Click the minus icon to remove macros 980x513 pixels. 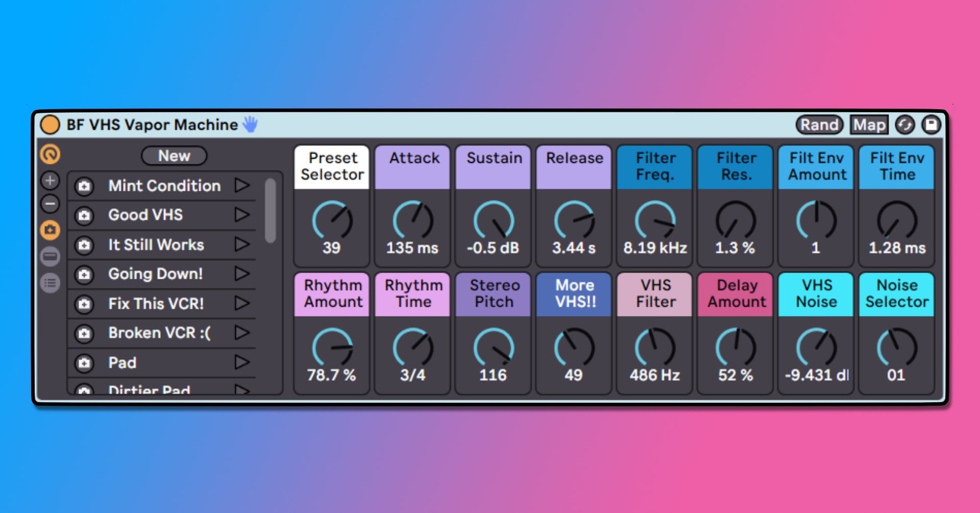pyautogui.click(x=50, y=204)
